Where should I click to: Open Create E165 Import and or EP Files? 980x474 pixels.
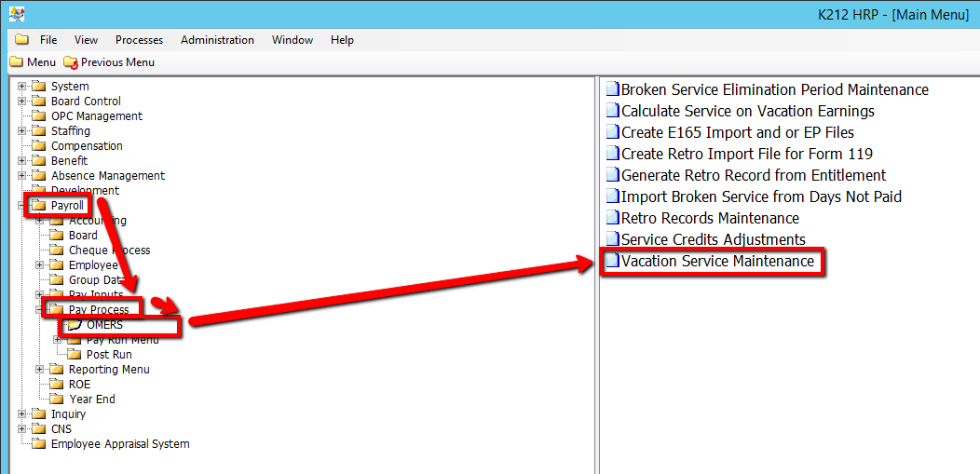tap(737, 132)
